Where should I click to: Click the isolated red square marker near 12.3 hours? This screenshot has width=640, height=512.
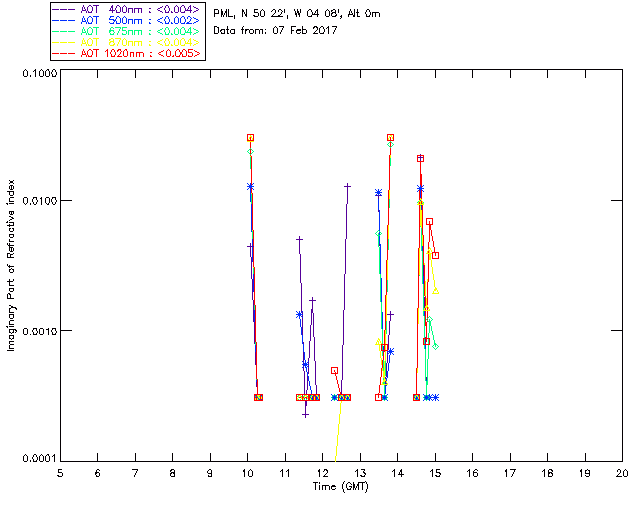pyautogui.click(x=334, y=370)
